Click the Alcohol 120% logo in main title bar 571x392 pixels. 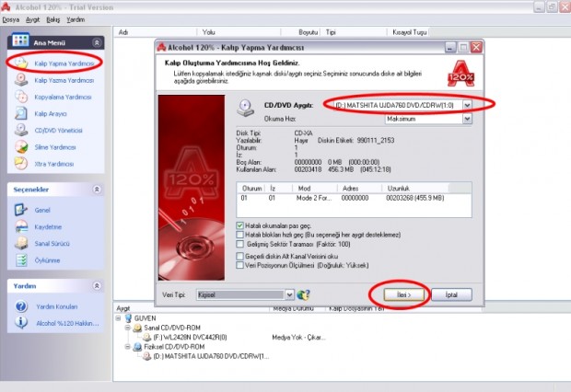[x=6, y=6]
